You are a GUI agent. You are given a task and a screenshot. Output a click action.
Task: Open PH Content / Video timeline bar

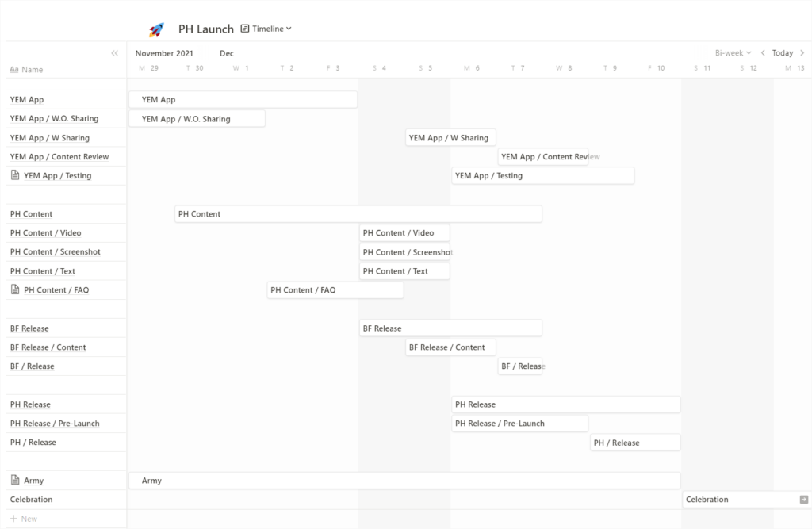tap(404, 233)
